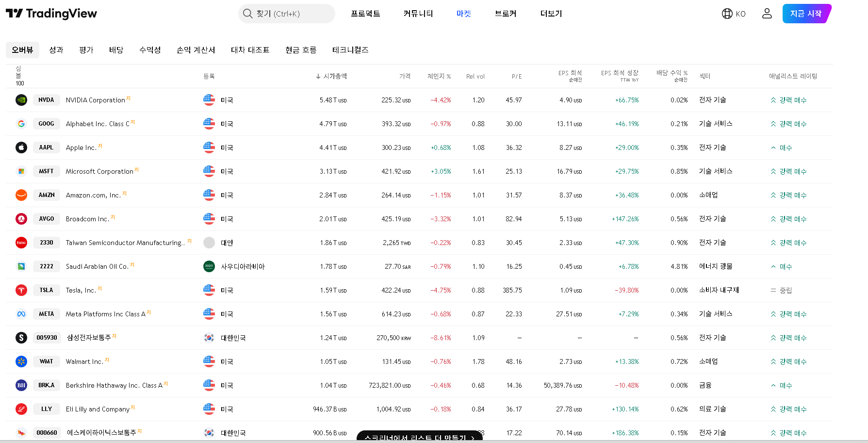Click the TSMC logo icon
Viewport: 868px width, 443px height.
point(21,243)
